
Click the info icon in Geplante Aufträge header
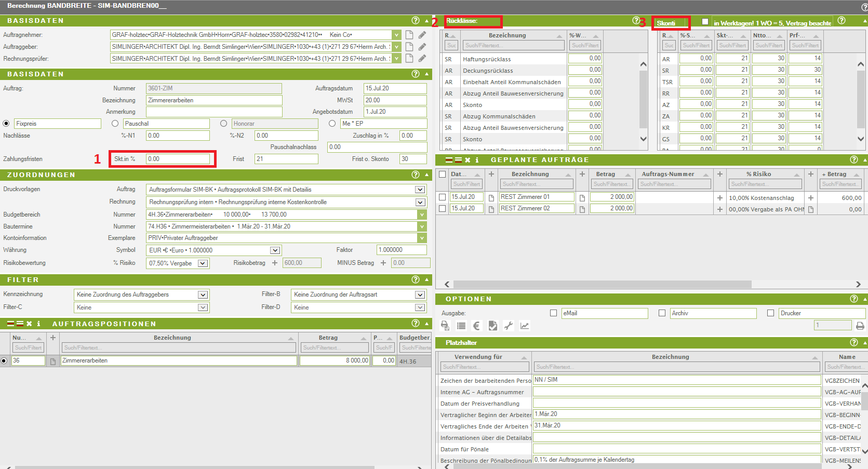point(477,160)
